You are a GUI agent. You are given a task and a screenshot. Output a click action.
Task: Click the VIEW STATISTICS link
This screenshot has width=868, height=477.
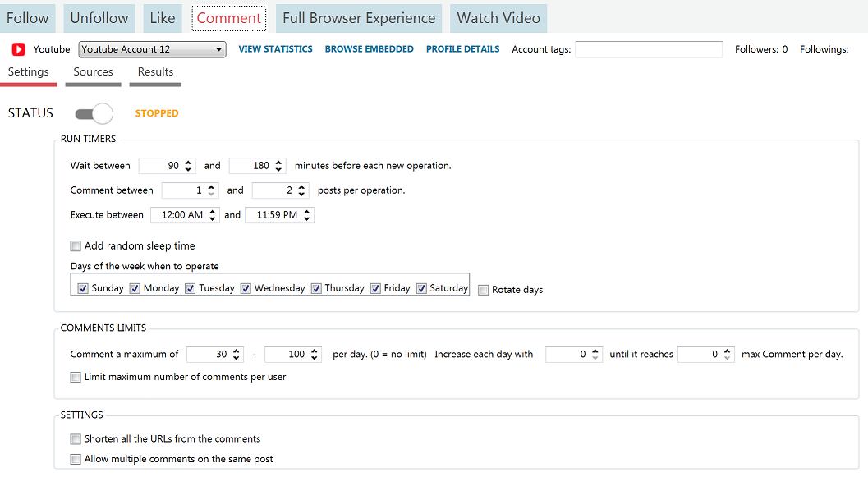click(275, 49)
